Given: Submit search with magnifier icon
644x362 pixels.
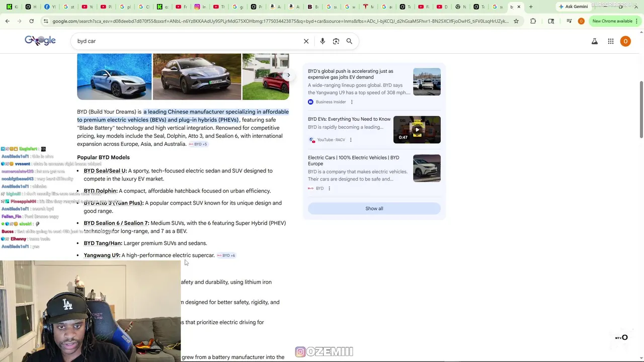Looking at the screenshot, I should 349,41.
